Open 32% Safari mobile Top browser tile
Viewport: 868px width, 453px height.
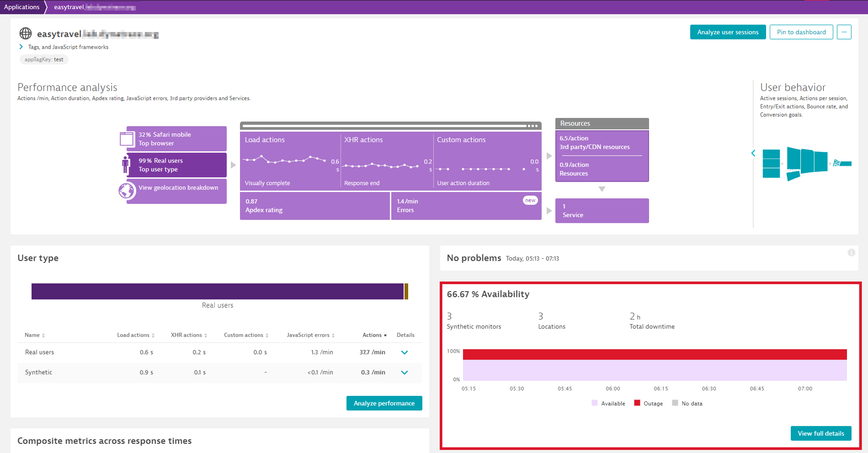[x=176, y=139]
